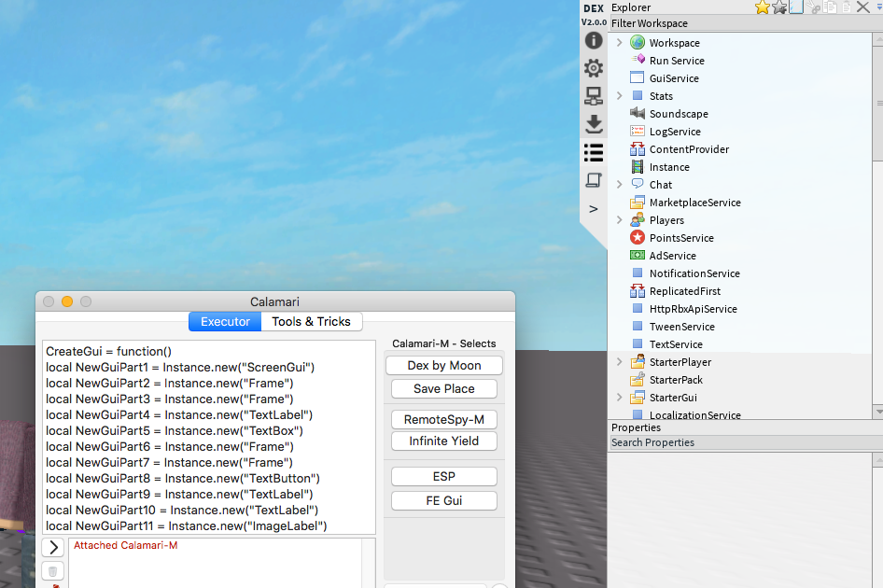Viewport: 883px width, 588px height.
Task: Click the clipboard paste icon in Explorer header
Action: tap(847, 7)
